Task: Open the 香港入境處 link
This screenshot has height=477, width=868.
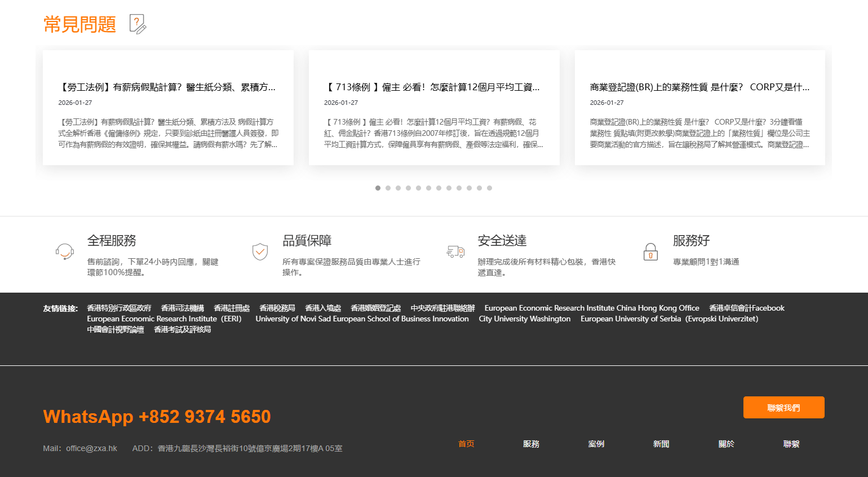Action: pyautogui.click(x=321, y=308)
